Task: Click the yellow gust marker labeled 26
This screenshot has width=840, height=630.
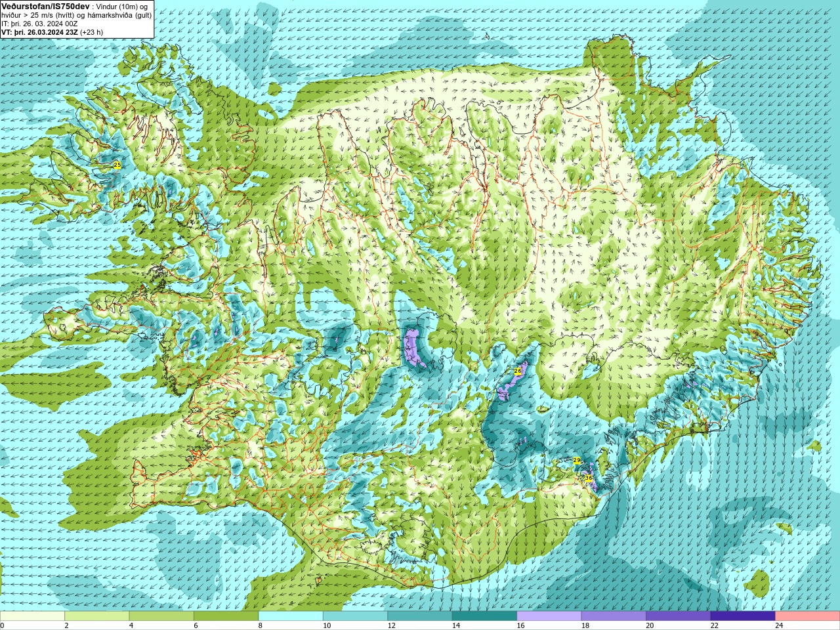Action: [x=517, y=371]
